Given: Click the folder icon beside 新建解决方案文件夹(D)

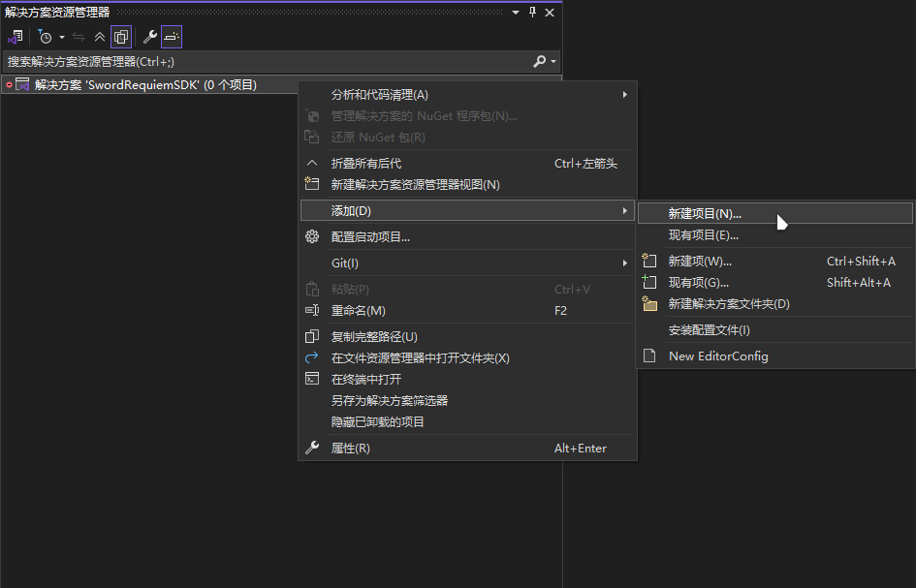Looking at the screenshot, I should tap(650, 303).
